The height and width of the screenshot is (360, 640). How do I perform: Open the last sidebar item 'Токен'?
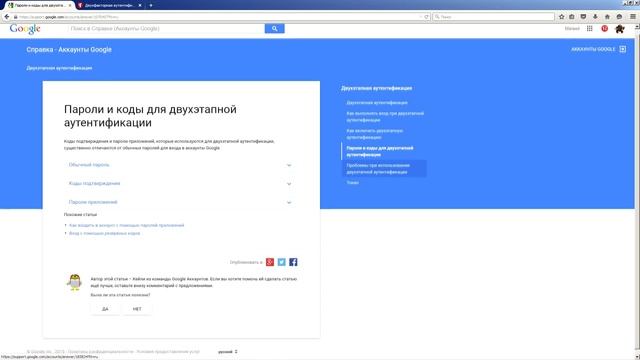pos(353,182)
